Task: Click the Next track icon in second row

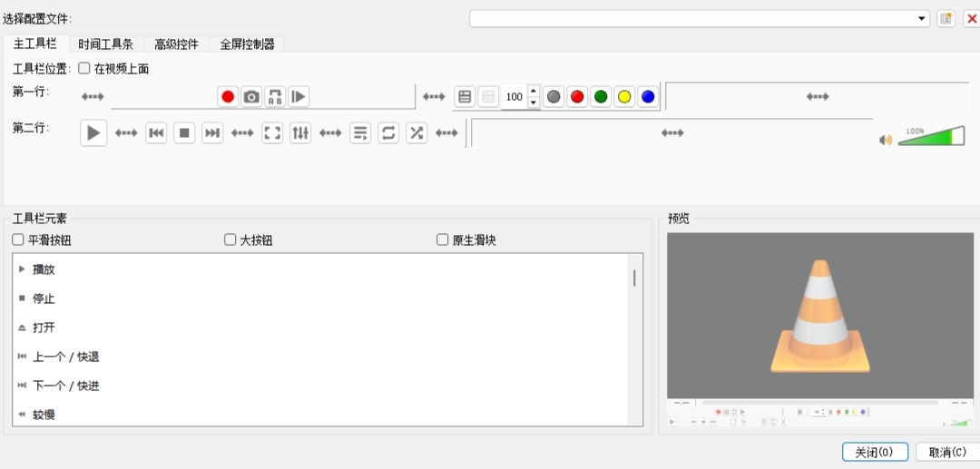Action: 212,133
